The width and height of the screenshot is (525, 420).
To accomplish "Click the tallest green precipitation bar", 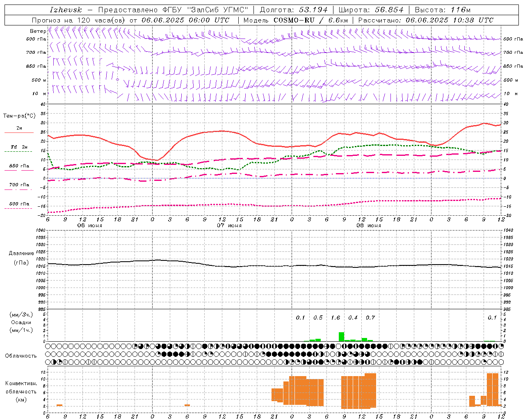I will coord(341,337).
